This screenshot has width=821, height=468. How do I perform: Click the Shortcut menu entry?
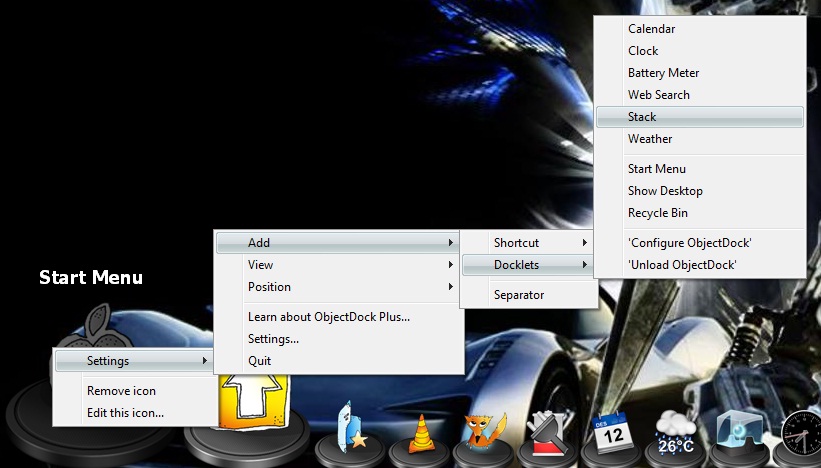(x=529, y=242)
